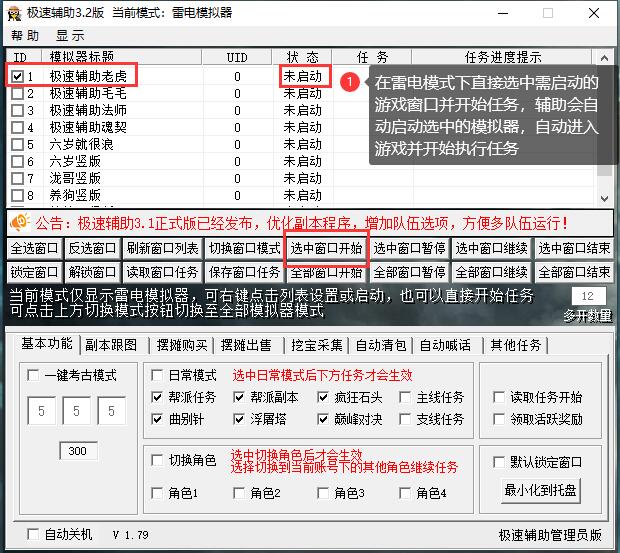
Task: Open the 显示 menu
Action: click(x=70, y=36)
